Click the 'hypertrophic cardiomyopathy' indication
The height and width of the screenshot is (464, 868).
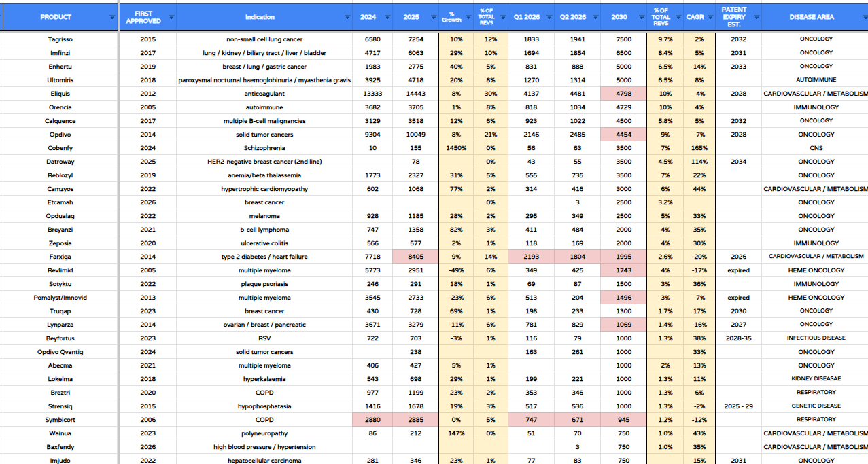(x=264, y=189)
